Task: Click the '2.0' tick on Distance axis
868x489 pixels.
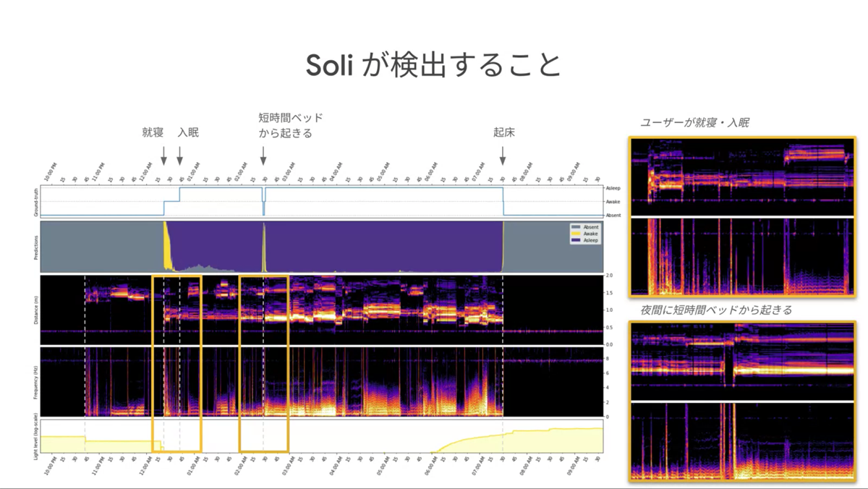Action: coord(609,276)
